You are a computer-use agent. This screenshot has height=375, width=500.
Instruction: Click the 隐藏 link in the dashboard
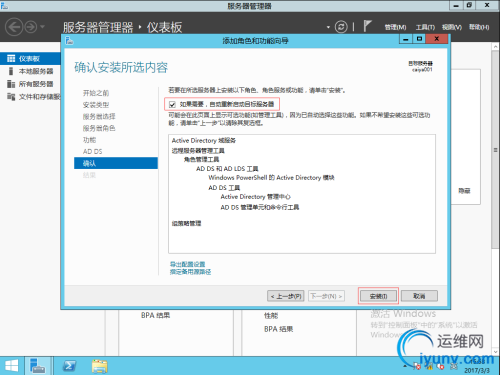[464, 191]
